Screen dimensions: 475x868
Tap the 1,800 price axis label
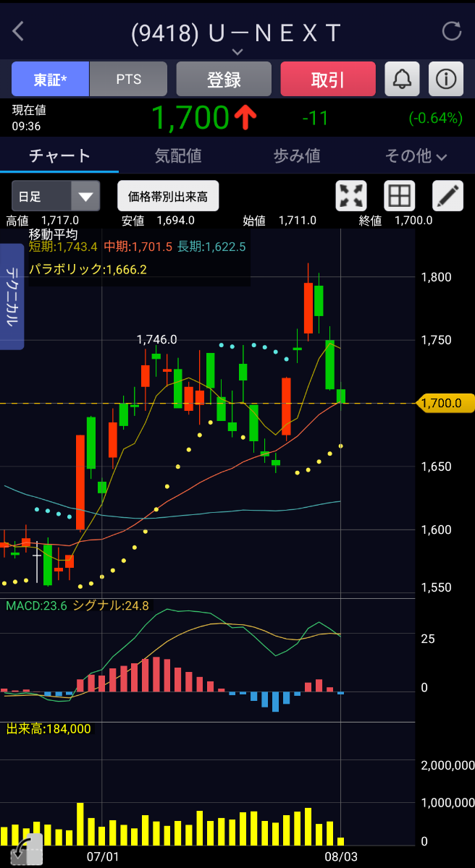click(x=436, y=276)
